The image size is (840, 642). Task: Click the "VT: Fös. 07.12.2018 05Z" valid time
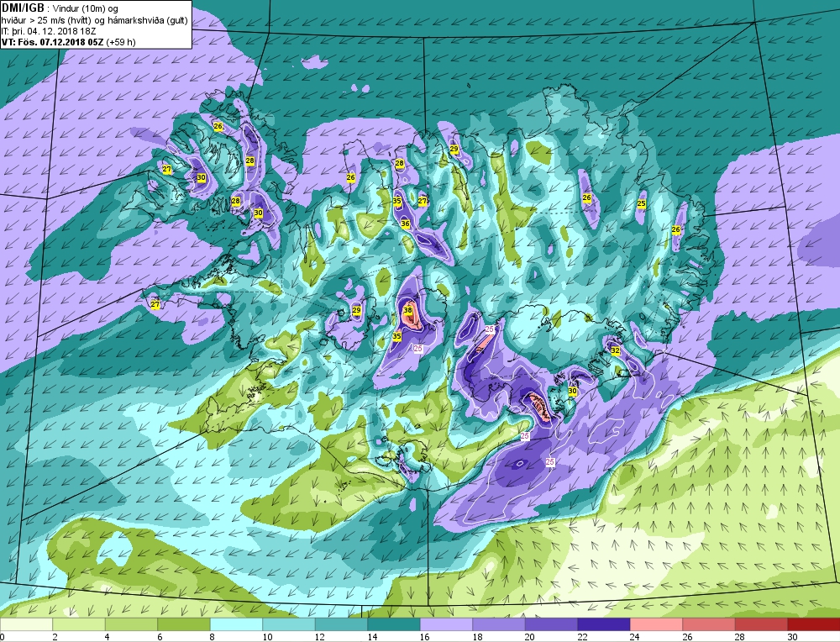coord(53,42)
